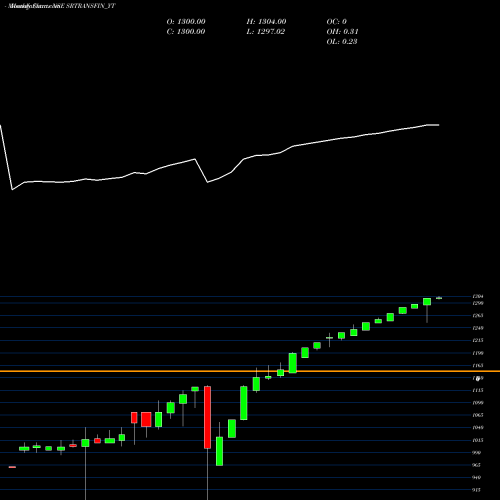The height and width of the screenshot is (500, 500).
Task: Click the 1065 price axis label
Action: click(478, 415)
